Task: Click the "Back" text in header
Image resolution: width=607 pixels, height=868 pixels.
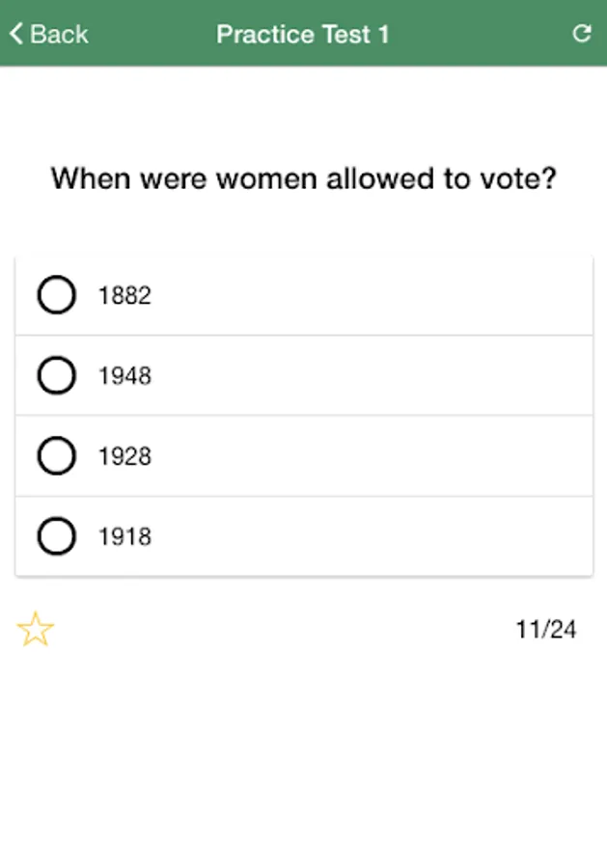Action: [59, 35]
